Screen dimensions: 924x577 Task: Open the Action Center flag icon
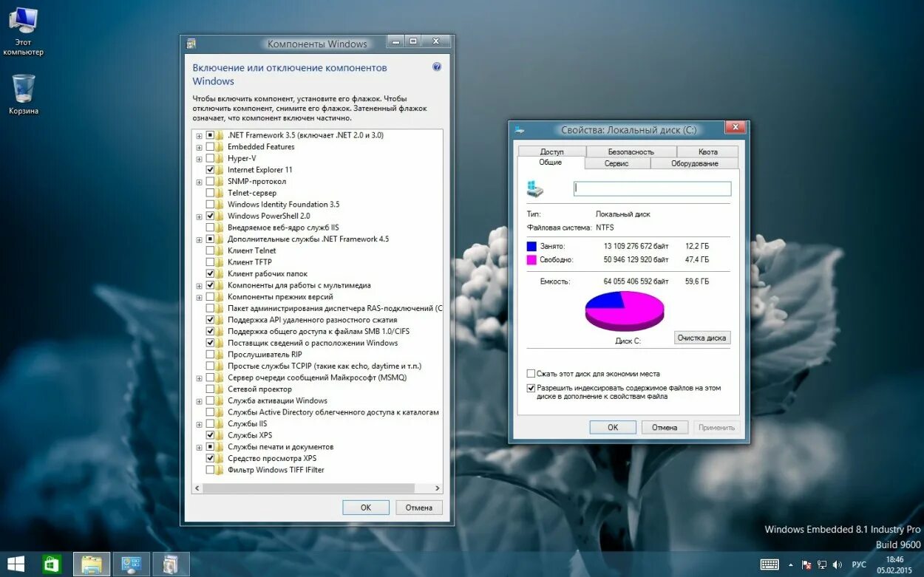click(806, 564)
